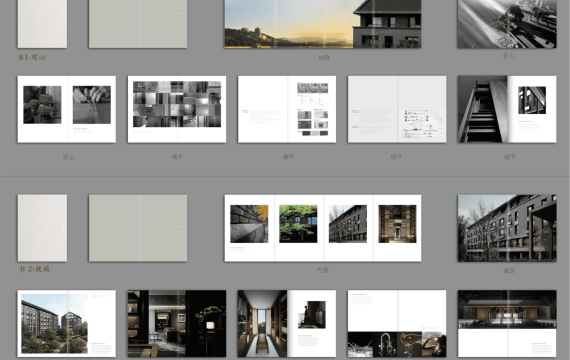Image resolution: width=570 pixels, height=360 pixels.
Task: Select the spread with faucet photo strip
Action: click(397, 323)
